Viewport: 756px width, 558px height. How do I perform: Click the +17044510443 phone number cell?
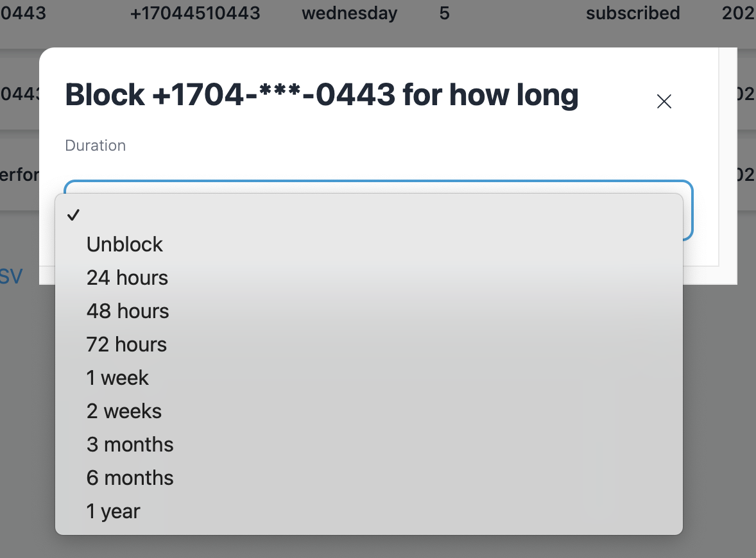click(195, 13)
